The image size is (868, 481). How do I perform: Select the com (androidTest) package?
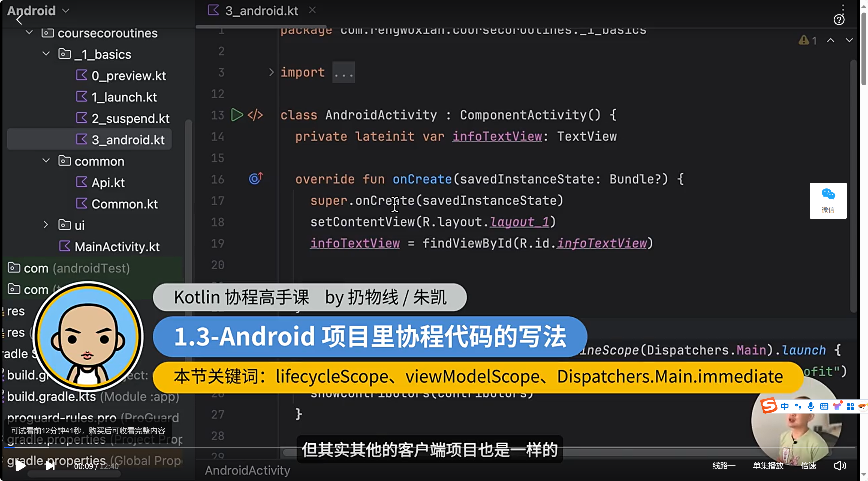point(69,268)
